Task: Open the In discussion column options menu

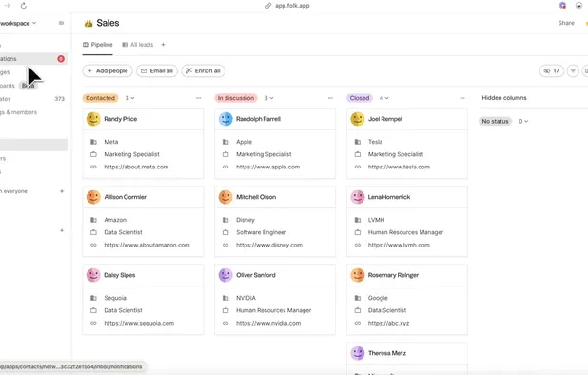Action: tap(330, 98)
